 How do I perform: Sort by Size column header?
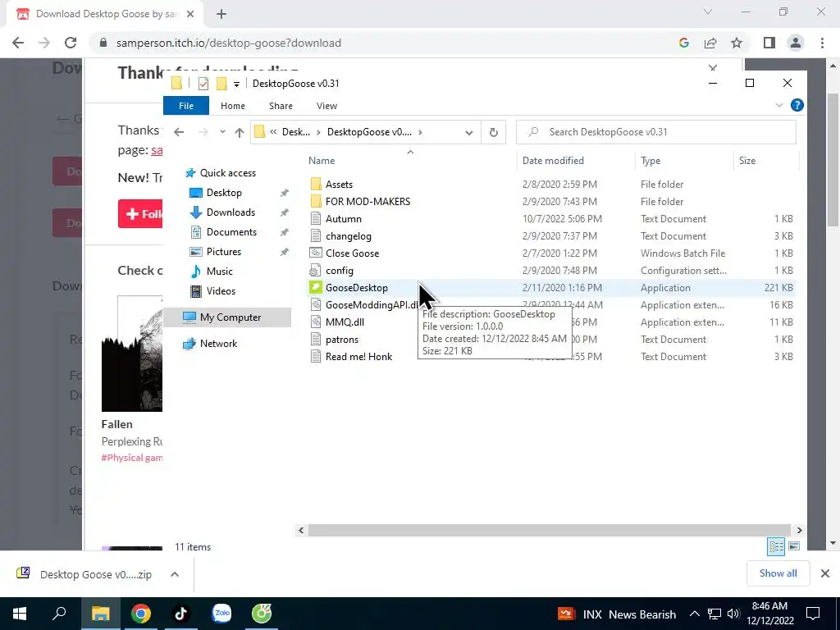tap(746, 161)
